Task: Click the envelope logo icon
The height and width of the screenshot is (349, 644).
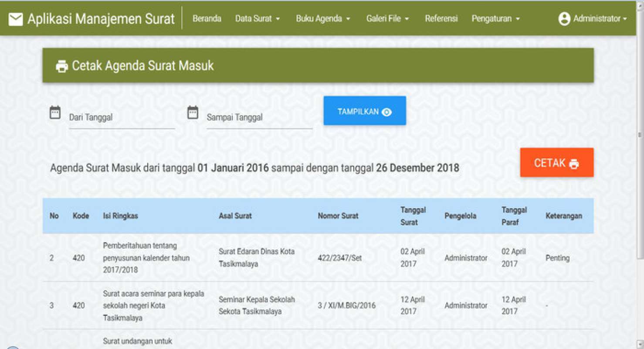Action: pos(17,18)
